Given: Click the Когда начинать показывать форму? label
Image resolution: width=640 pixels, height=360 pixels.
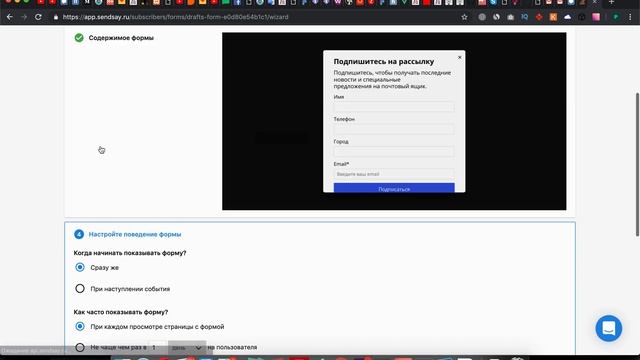Looking at the screenshot, I should 130,253.
